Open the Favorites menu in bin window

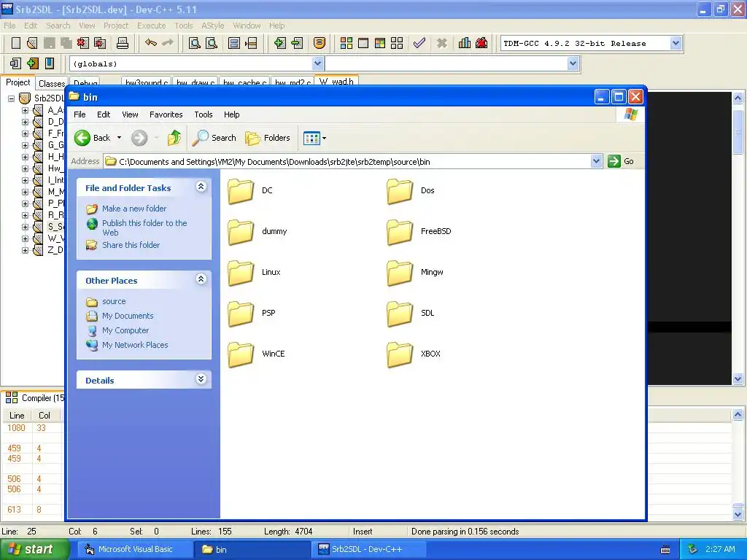coord(166,114)
